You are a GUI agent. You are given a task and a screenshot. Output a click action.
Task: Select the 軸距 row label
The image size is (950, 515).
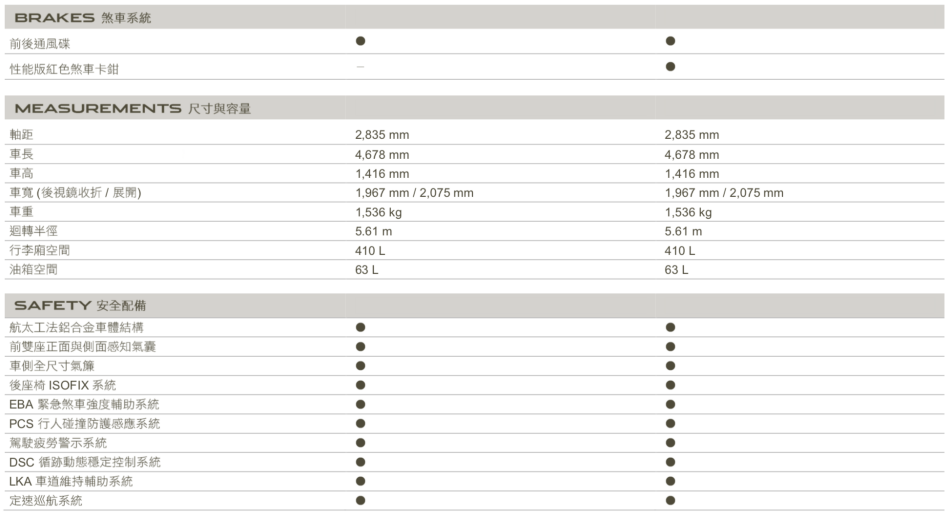[x=21, y=135]
